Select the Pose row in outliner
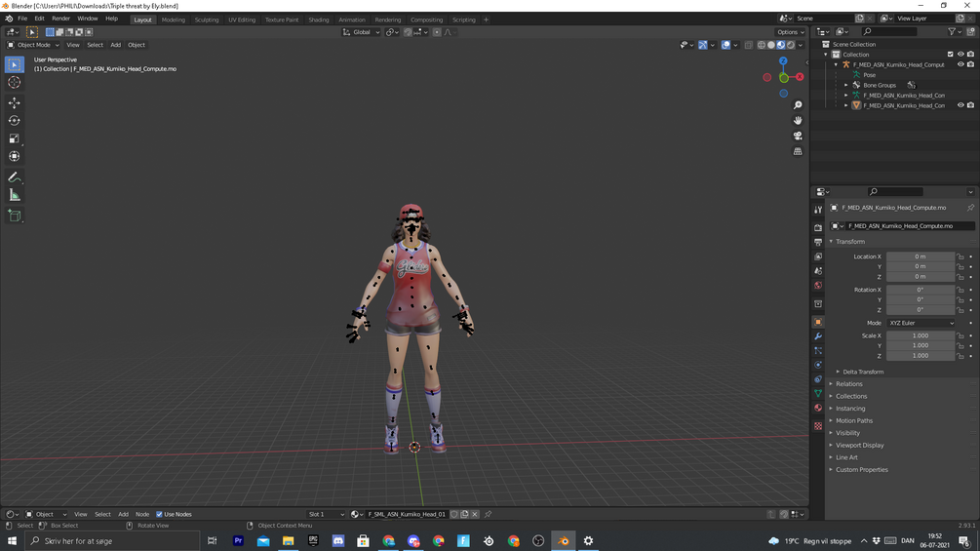The width and height of the screenshot is (980, 551). pos(869,75)
